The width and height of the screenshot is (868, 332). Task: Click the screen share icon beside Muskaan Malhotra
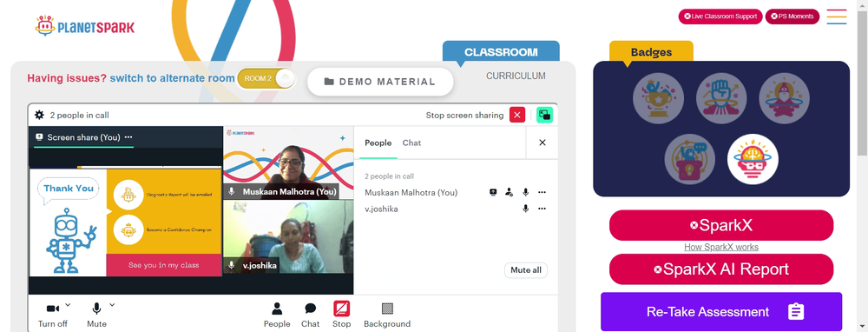pos(493,192)
